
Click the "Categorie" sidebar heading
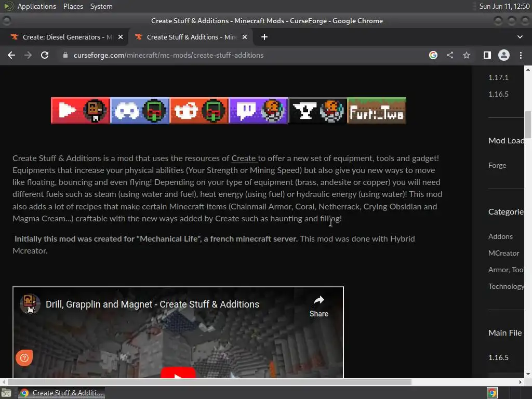tap(506, 212)
